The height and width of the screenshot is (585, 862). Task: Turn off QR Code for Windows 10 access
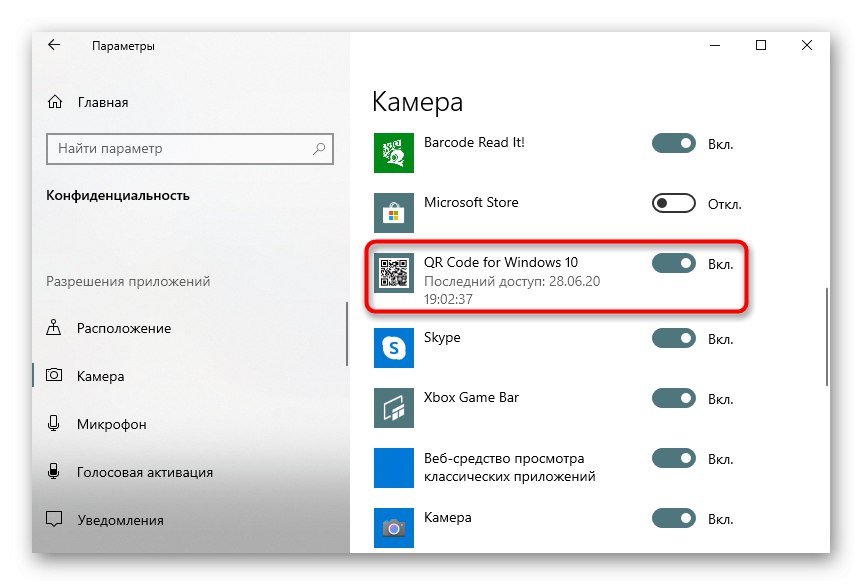point(672,263)
